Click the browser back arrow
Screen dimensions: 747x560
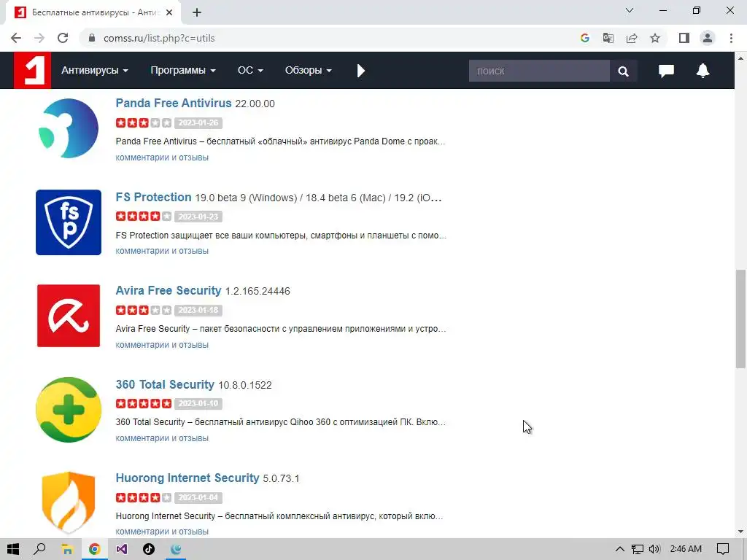(x=16, y=38)
